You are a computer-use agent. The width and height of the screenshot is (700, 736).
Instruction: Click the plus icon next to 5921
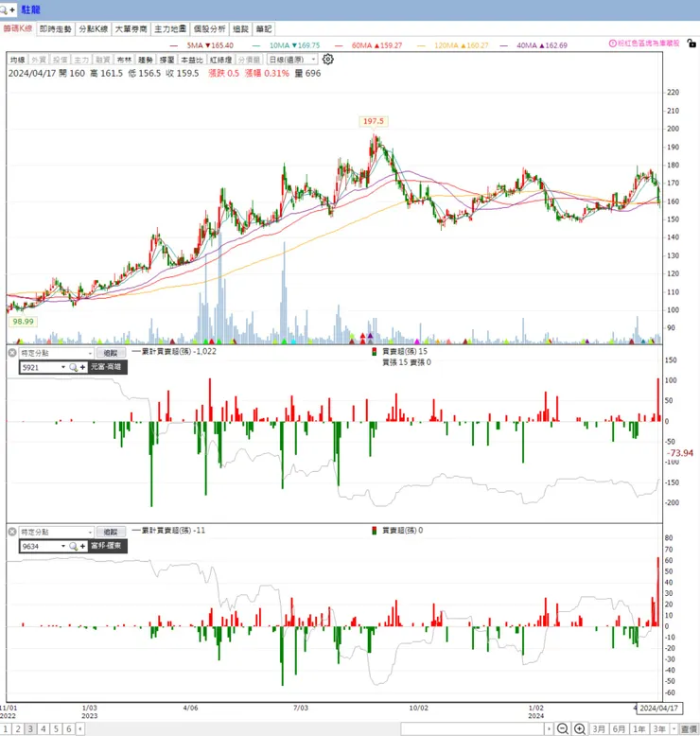click(x=82, y=367)
